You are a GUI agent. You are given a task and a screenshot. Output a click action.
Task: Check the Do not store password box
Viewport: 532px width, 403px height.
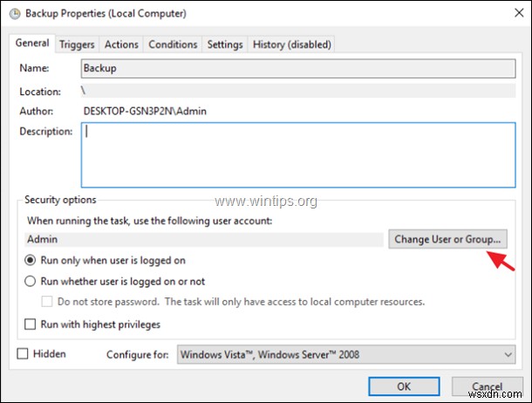[x=49, y=302]
